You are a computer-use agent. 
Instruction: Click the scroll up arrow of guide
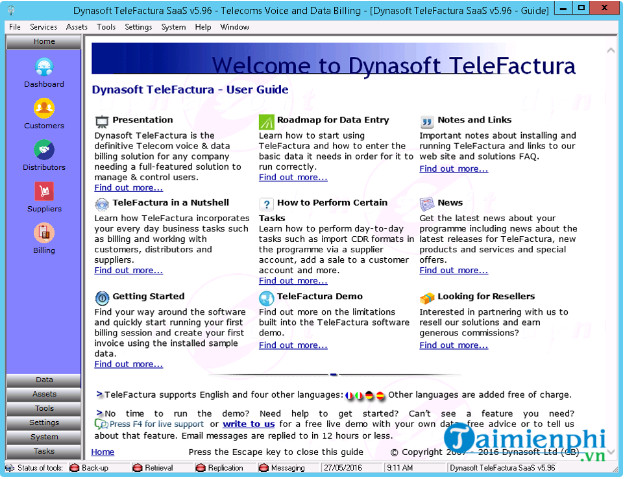point(610,51)
